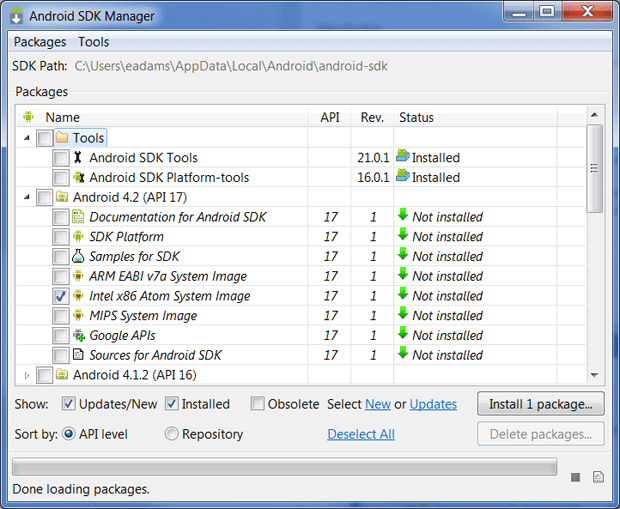Check the SDK Platform checkbox
This screenshot has width=620, height=509.
(60, 237)
